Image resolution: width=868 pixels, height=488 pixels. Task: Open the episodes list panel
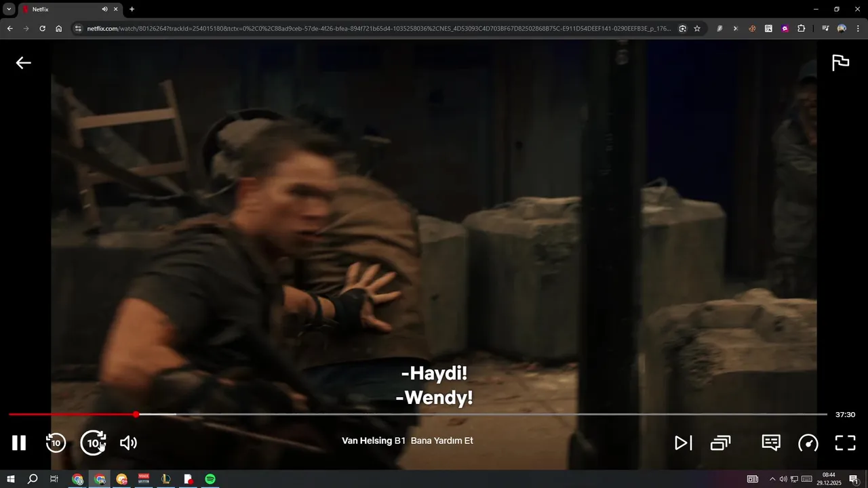(720, 443)
